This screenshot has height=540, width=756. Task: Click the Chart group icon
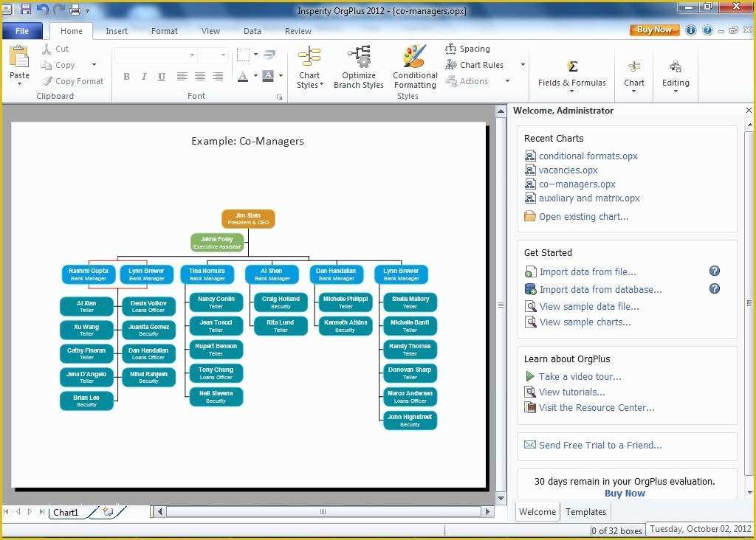tap(634, 66)
